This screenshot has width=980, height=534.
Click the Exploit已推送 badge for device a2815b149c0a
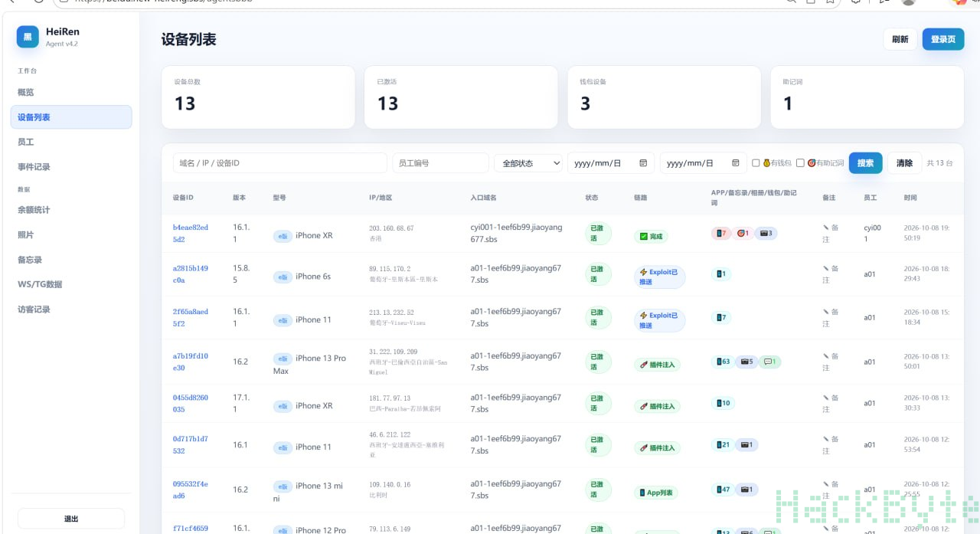659,277
